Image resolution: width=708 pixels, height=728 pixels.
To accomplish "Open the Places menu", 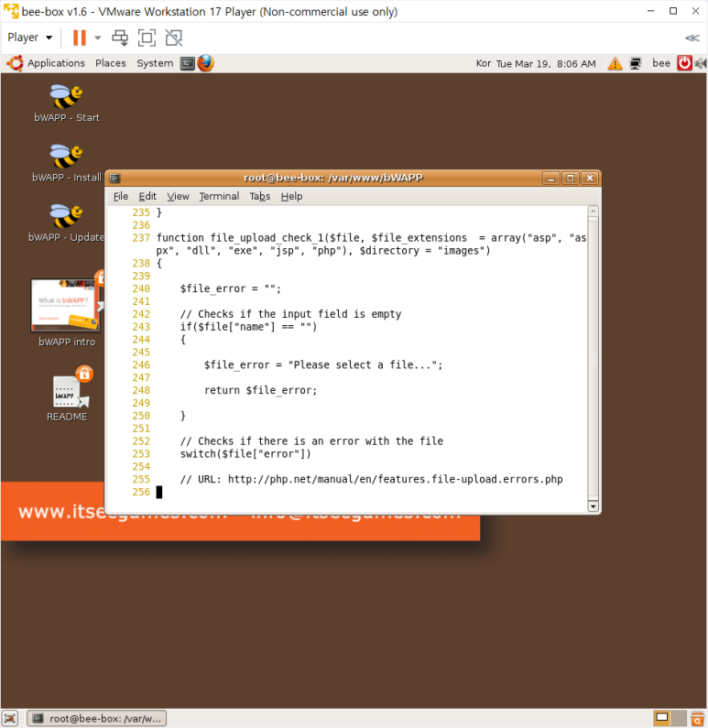I will [111, 63].
